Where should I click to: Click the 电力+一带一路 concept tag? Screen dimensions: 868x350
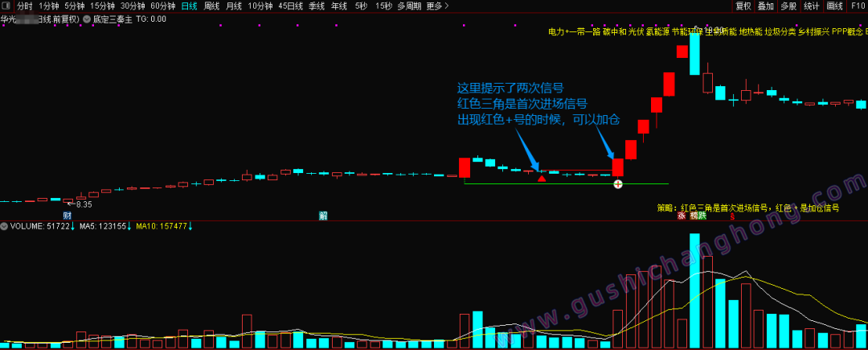click(574, 32)
